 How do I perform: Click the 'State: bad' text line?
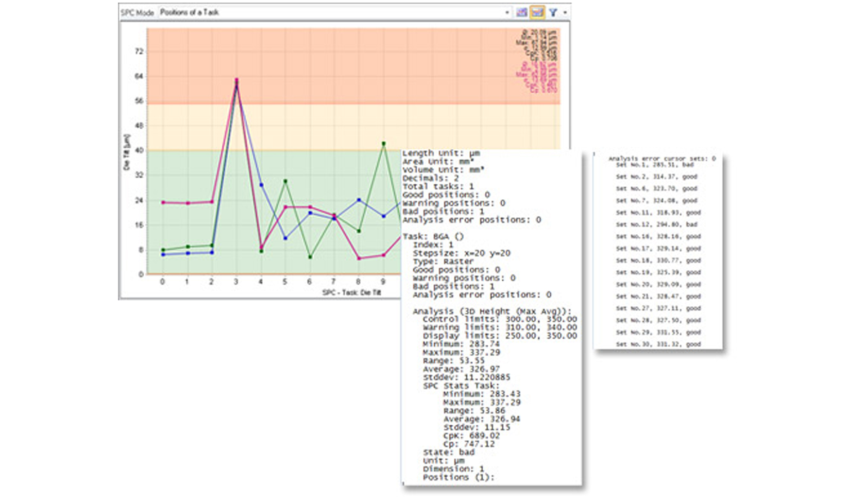(x=448, y=452)
